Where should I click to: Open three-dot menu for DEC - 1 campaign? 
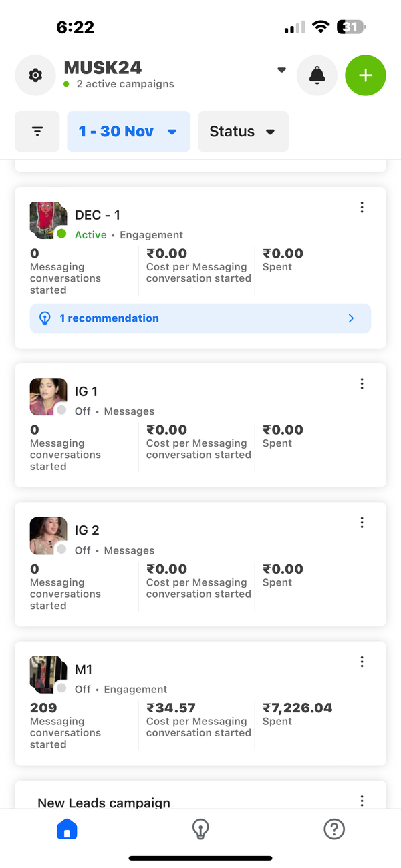[362, 207]
